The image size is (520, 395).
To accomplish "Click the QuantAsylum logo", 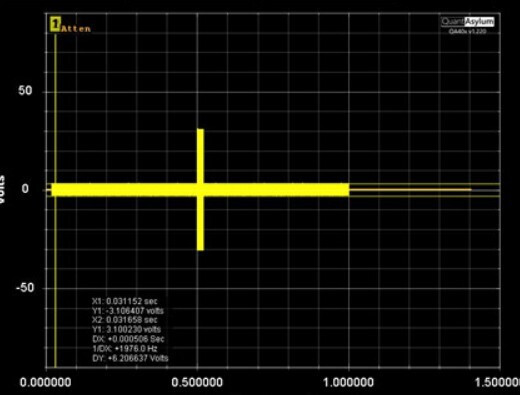I will pyautogui.click(x=468, y=22).
